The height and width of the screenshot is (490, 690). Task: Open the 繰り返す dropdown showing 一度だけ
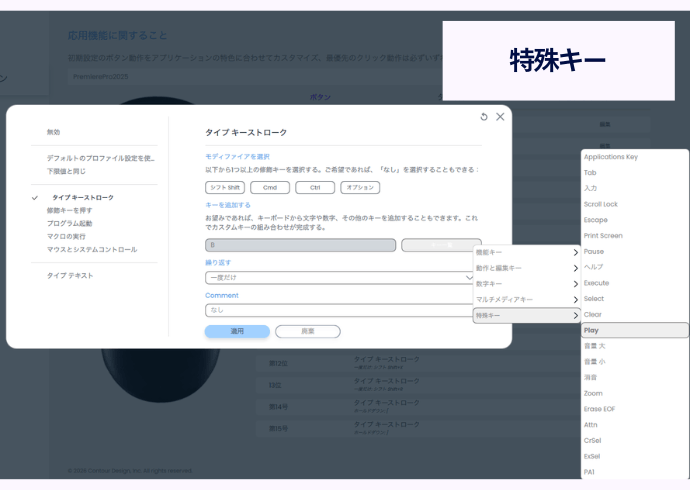pos(340,277)
